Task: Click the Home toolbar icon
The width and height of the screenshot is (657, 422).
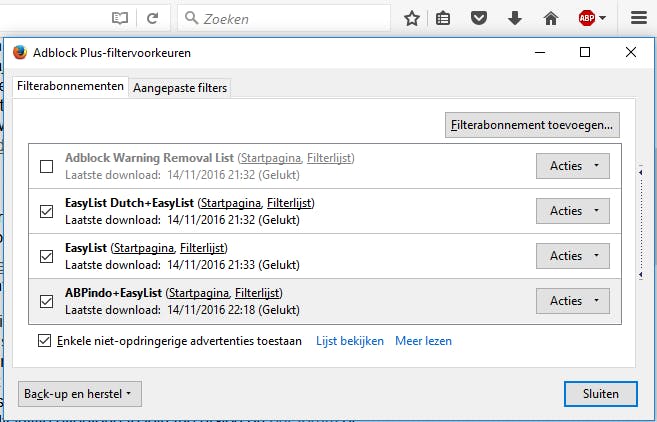Action: [550, 18]
